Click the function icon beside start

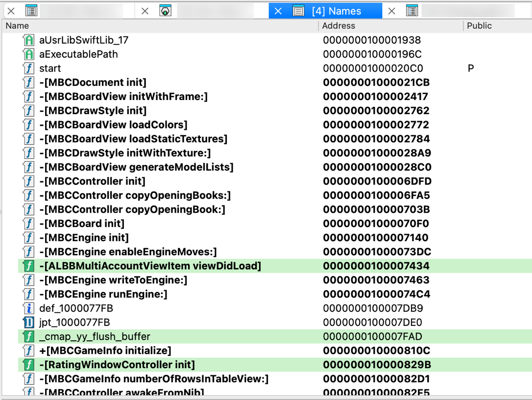[29, 69]
